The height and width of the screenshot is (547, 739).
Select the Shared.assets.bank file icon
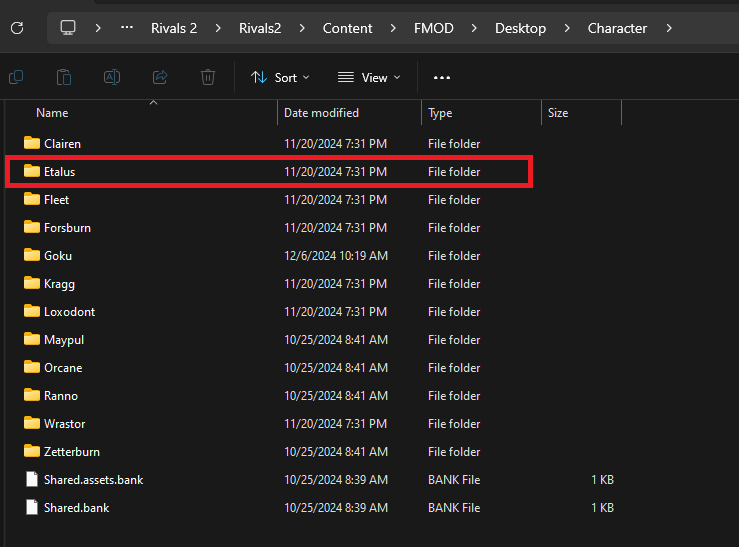point(32,479)
